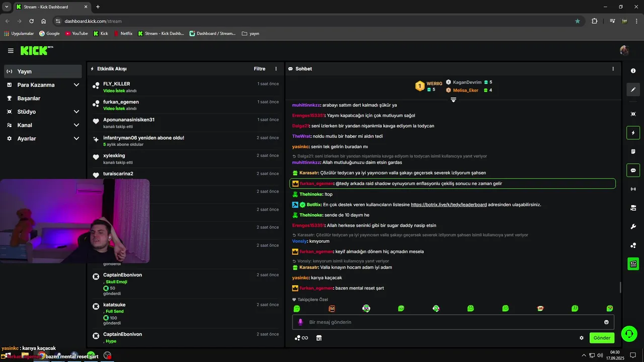Click the YouTube bookmark
The height and width of the screenshot is (362, 644).
tap(76, 34)
